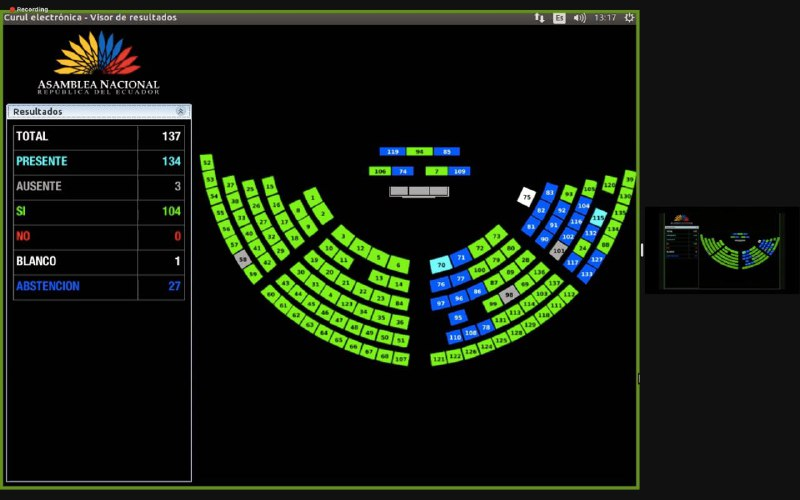
Task: Select green seat 123
Action: (347, 304)
